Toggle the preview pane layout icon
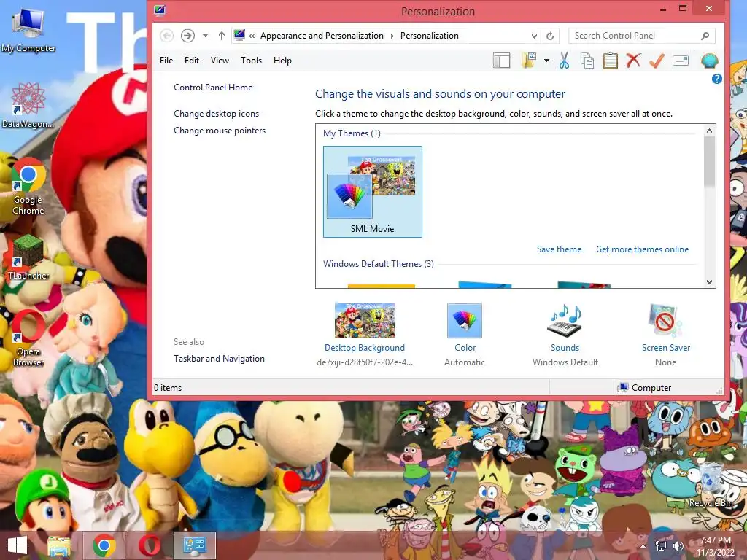Screen dimensions: 747x560 (x=502, y=61)
